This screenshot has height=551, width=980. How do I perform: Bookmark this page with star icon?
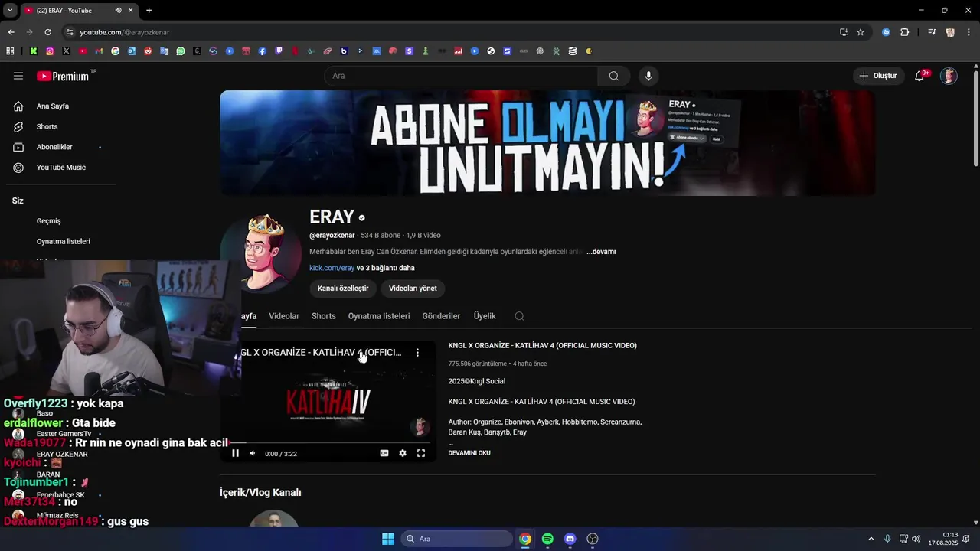coord(861,32)
